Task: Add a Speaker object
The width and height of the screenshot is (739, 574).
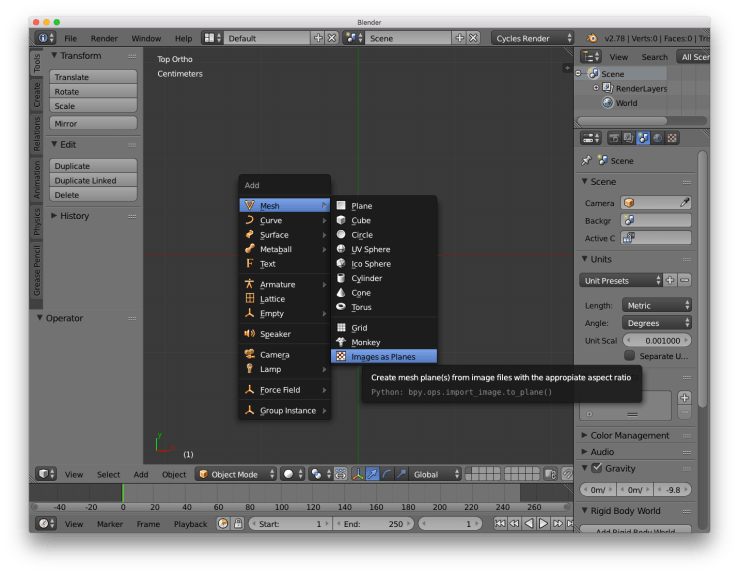Action: (285, 334)
